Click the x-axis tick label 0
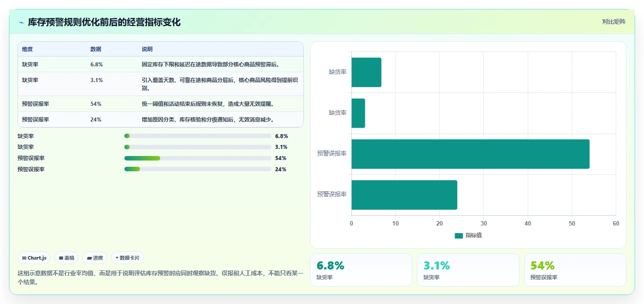Screen dimensions: 644x304 pos(351,223)
